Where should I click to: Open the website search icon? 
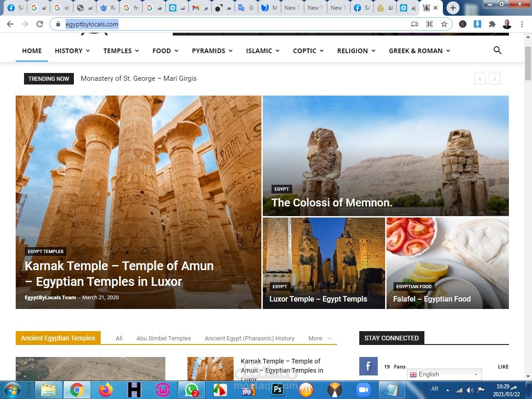497,50
